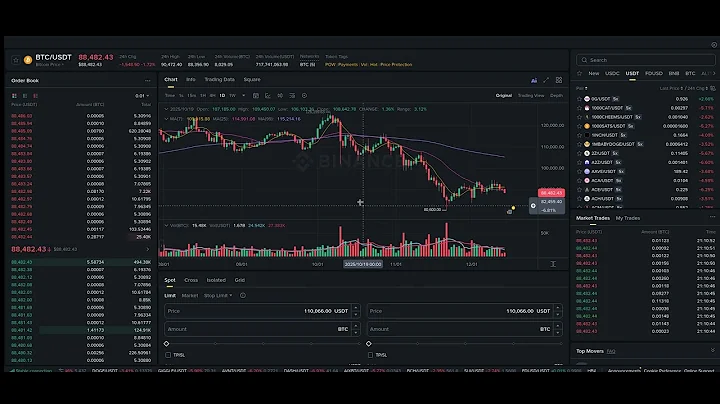Switch to the Isolated margin tab

[x=216, y=280]
